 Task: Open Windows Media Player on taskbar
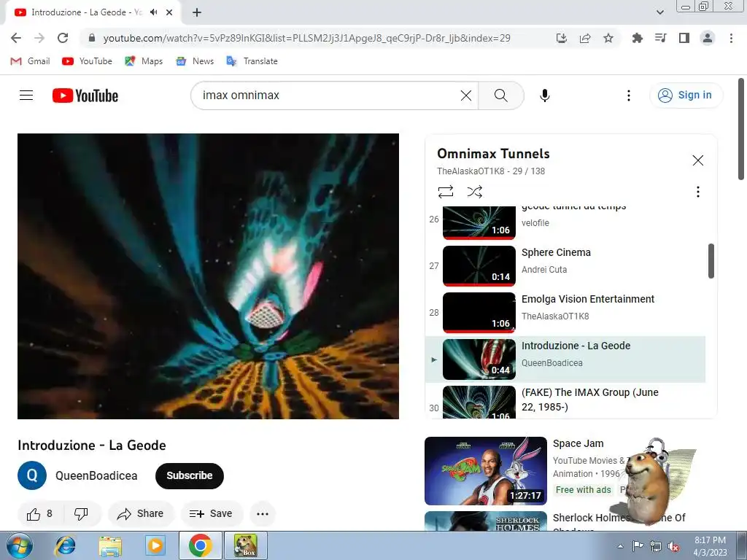[155, 545]
